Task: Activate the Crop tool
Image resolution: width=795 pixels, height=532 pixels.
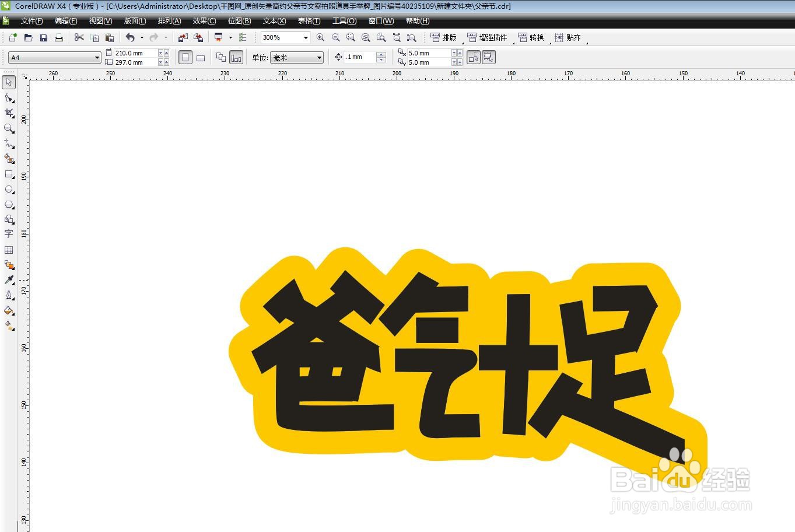Action: tap(9, 113)
